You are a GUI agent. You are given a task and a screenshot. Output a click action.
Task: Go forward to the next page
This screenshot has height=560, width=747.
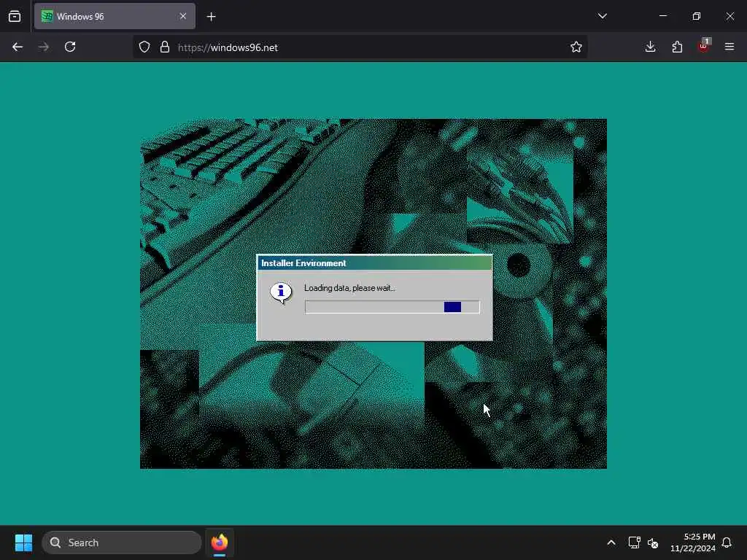[x=44, y=47]
